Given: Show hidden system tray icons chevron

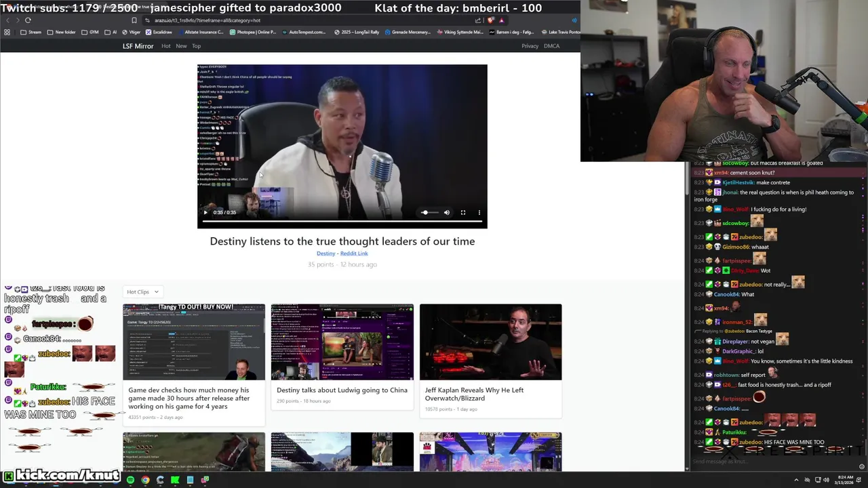Looking at the screenshot, I should click(796, 480).
